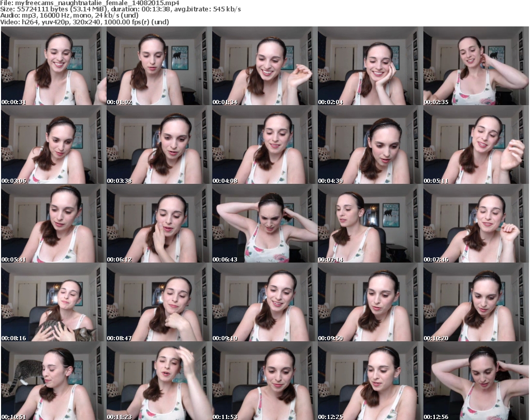Select the thumbnail stamped 00:01:02

[x=159, y=66]
